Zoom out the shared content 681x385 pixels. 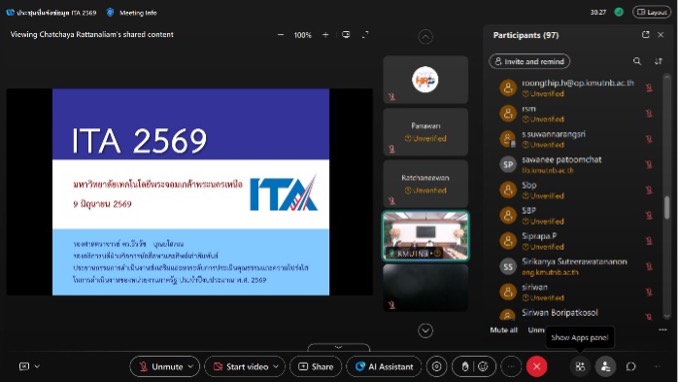point(281,35)
